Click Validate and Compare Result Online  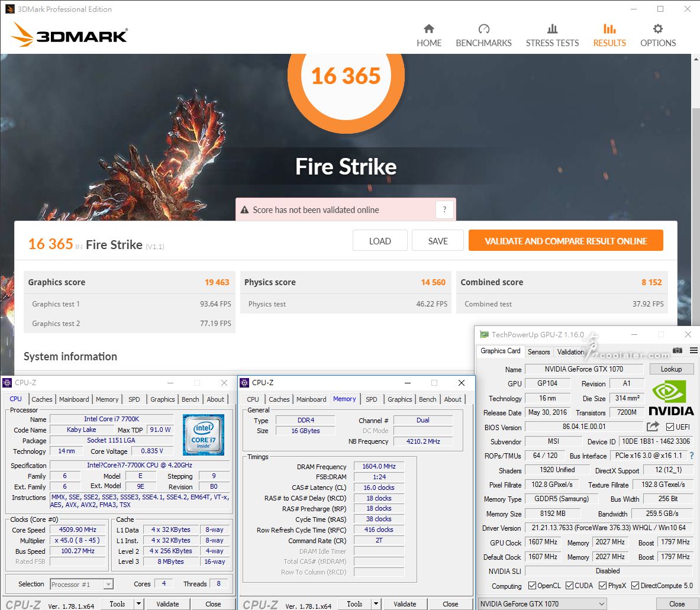coord(566,241)
